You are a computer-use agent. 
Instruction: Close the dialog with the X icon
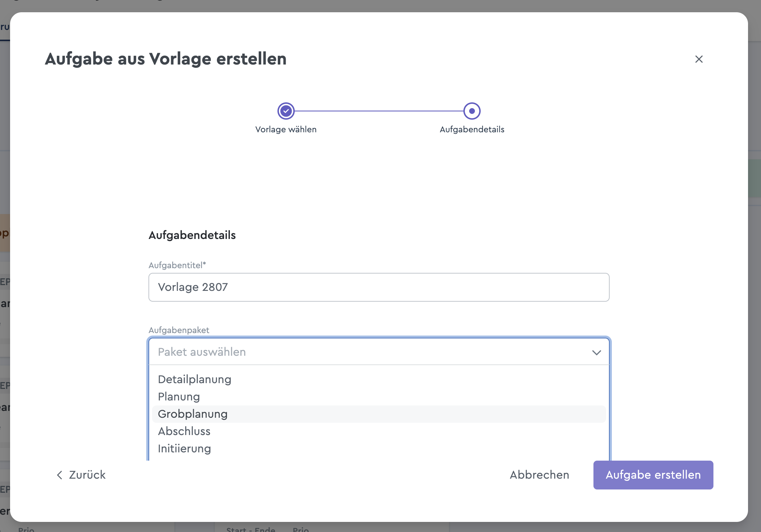click(x=699, y=59)
